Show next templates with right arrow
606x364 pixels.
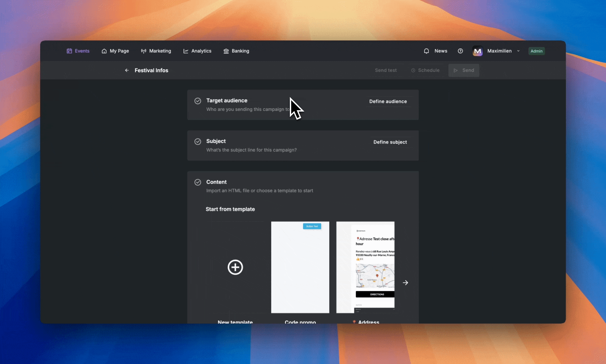tap(406, 283)
